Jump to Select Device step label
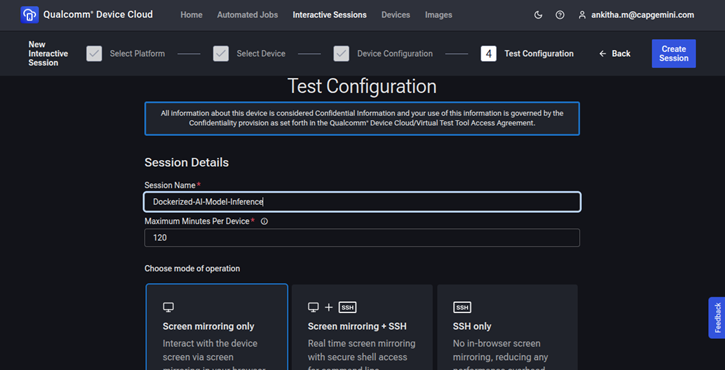Viewport: 725px width, 370px height. tap(261, 54)
